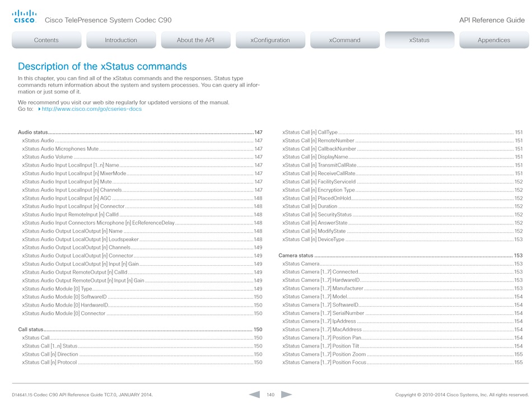Go to next page arrow

[286, 394]
